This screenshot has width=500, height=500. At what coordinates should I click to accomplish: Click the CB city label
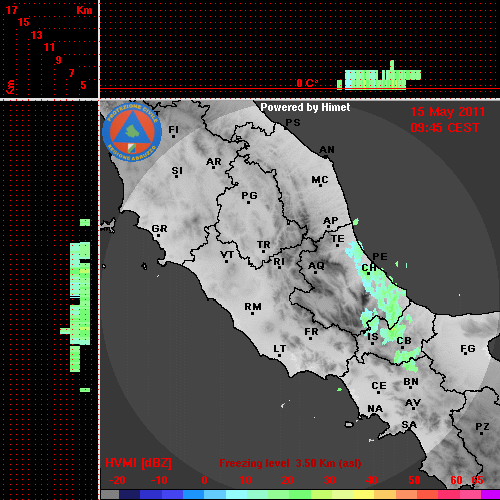point(404,341)
